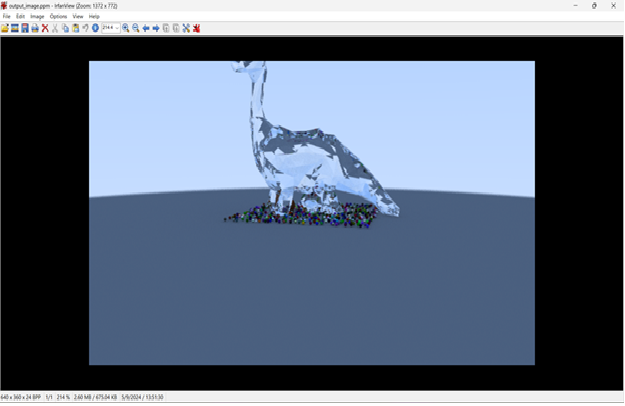The height and width of the screenshot is (406, 625).
Task: Open the File menu
Action: point(6,16)
